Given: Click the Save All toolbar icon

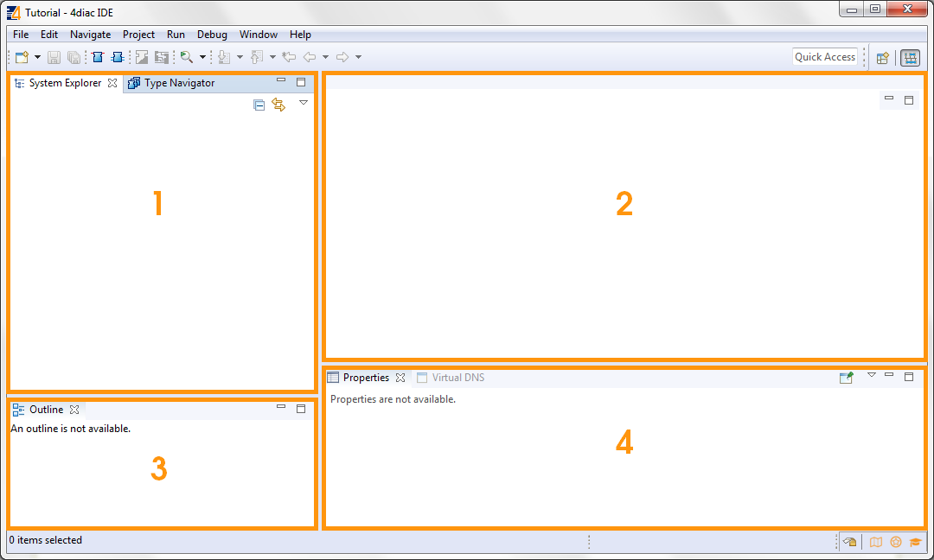Looking at the screenshot, I should tap(74, 57).
